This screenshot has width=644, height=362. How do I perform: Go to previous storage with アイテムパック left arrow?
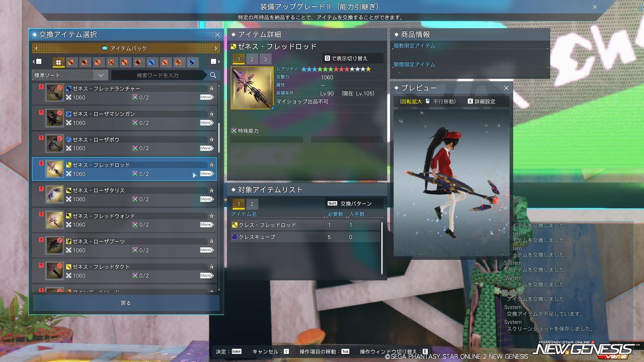tap(35, 48)
